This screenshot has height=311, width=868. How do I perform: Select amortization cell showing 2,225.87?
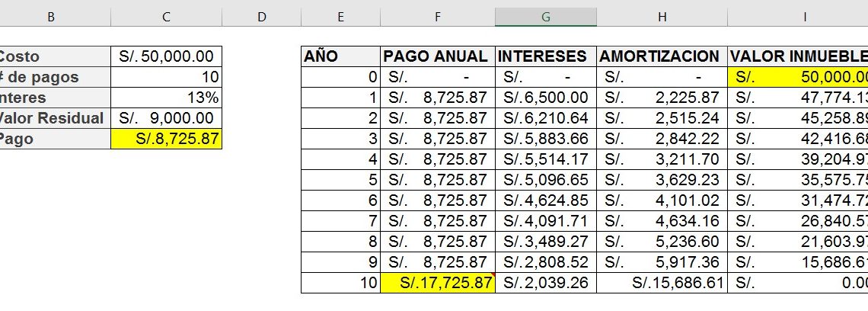[662, 98]
